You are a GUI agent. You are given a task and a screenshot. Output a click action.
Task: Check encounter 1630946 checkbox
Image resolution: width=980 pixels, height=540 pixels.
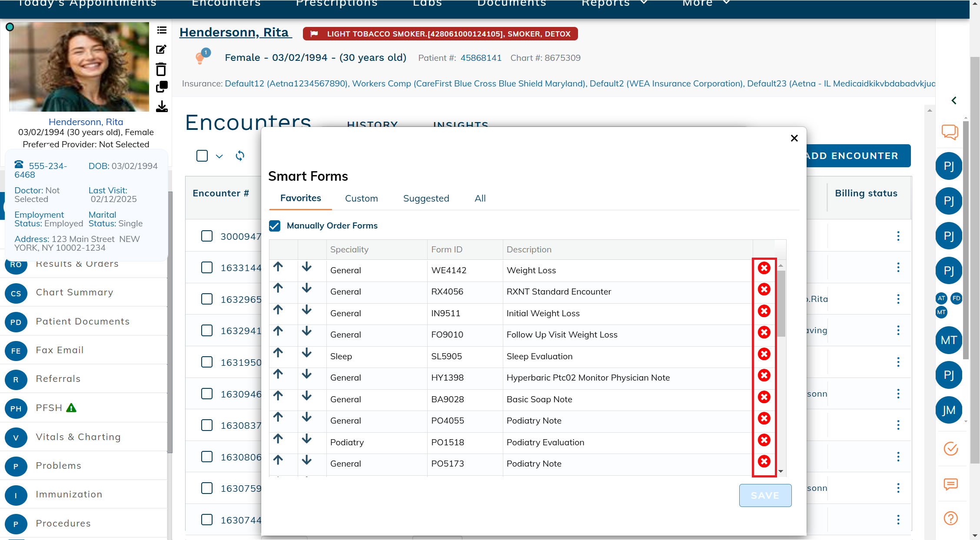(207, 394)
